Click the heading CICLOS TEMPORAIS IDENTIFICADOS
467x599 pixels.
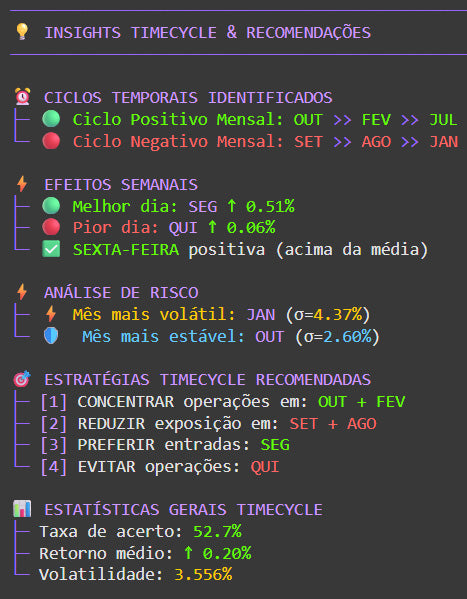[188, 97]
